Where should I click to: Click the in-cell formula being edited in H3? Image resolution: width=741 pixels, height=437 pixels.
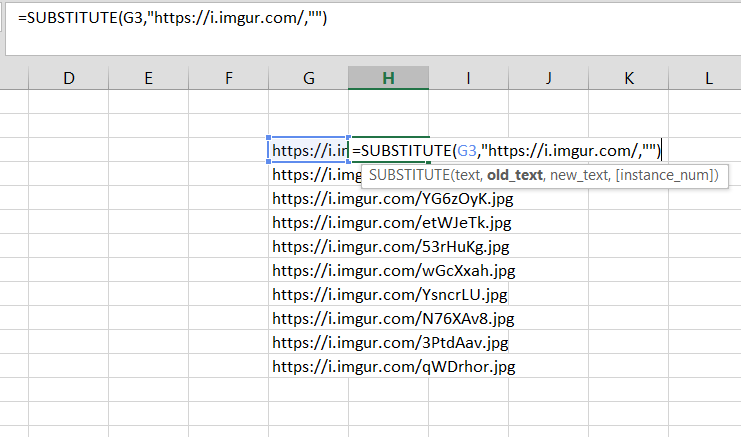click(x=505, y=150)
